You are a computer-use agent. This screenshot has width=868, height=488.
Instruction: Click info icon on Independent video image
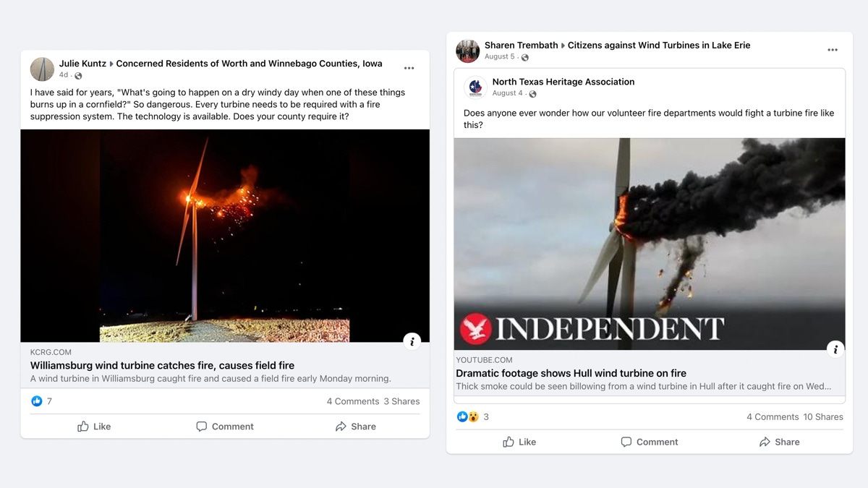click(x=835, y=349)
